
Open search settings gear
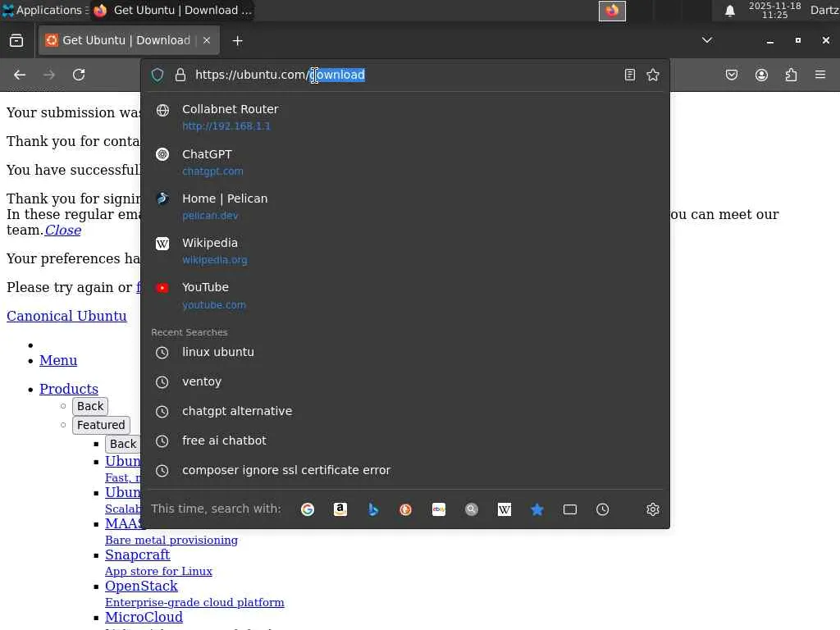652,509
